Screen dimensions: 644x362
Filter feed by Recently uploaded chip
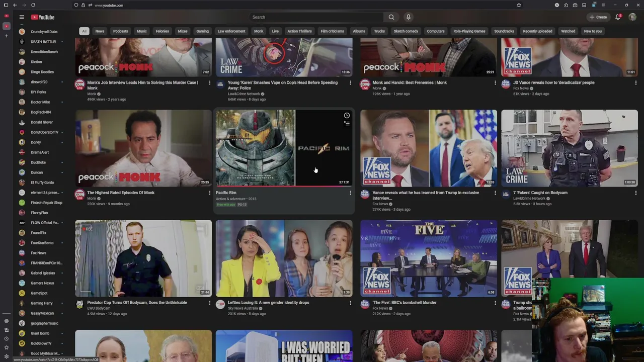537,31
